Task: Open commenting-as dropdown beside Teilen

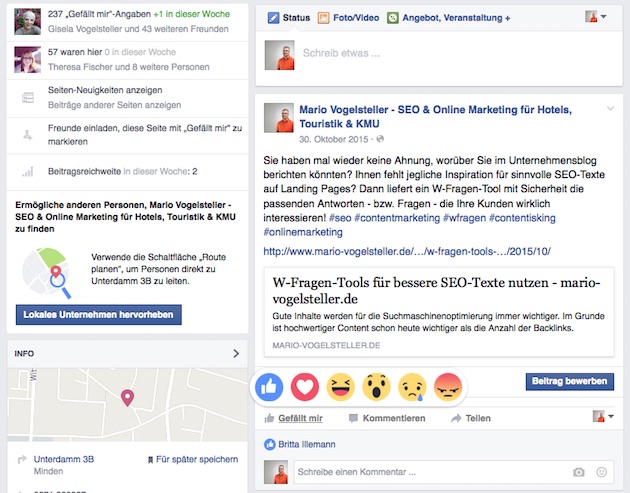Action: click(603, 416)
